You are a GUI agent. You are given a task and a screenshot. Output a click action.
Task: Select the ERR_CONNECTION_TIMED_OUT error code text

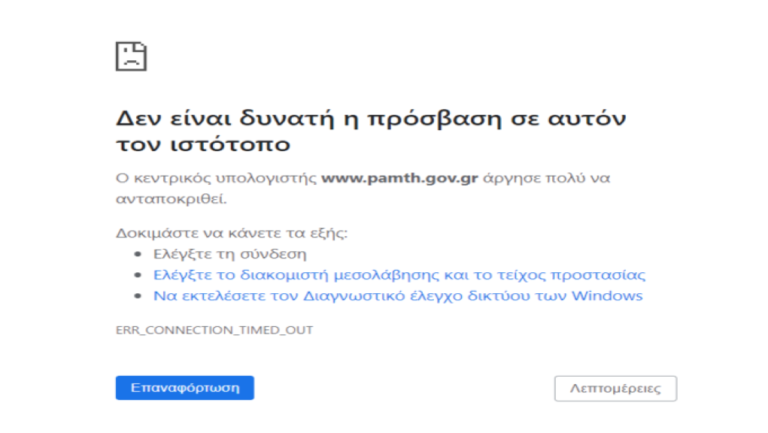(214, 330)
